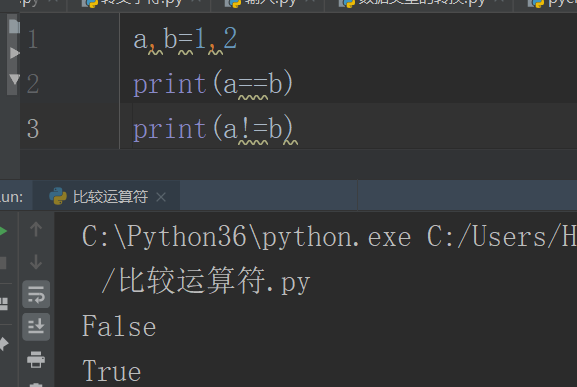
Task: Click the Pin Tab icon in Run panel
Action: tap(3, 344)
